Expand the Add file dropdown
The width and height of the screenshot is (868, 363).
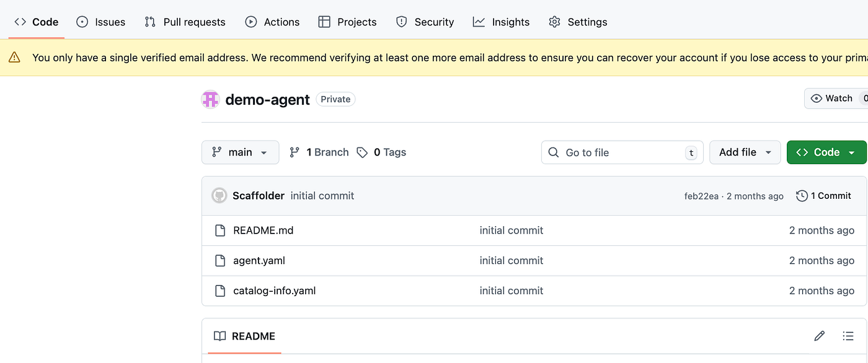coord(745,152)
